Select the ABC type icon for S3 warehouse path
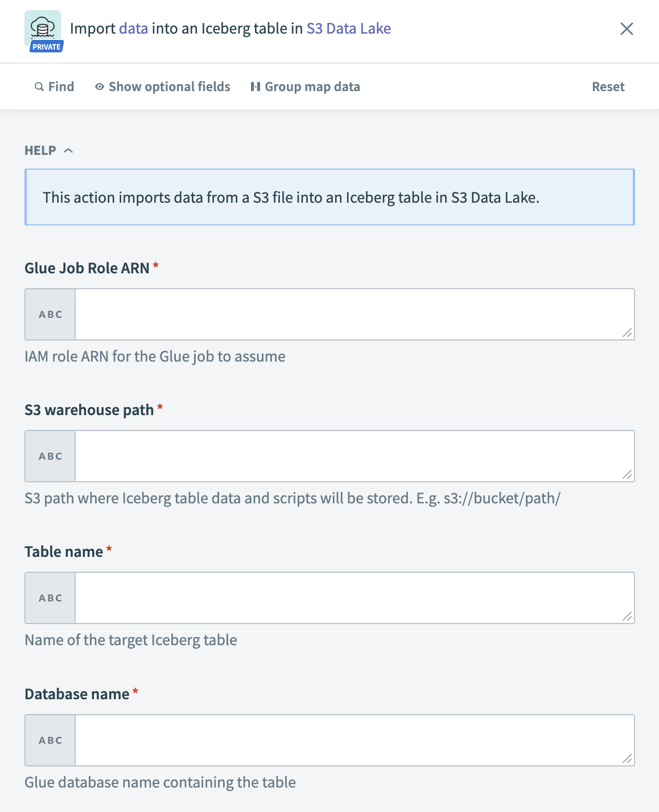Viewport: 659px width, 812px height. [x=50, y=456]
